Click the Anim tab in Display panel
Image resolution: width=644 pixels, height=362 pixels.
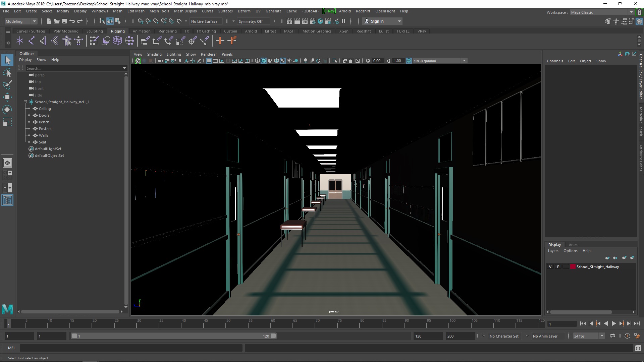[x=573, y=244]
